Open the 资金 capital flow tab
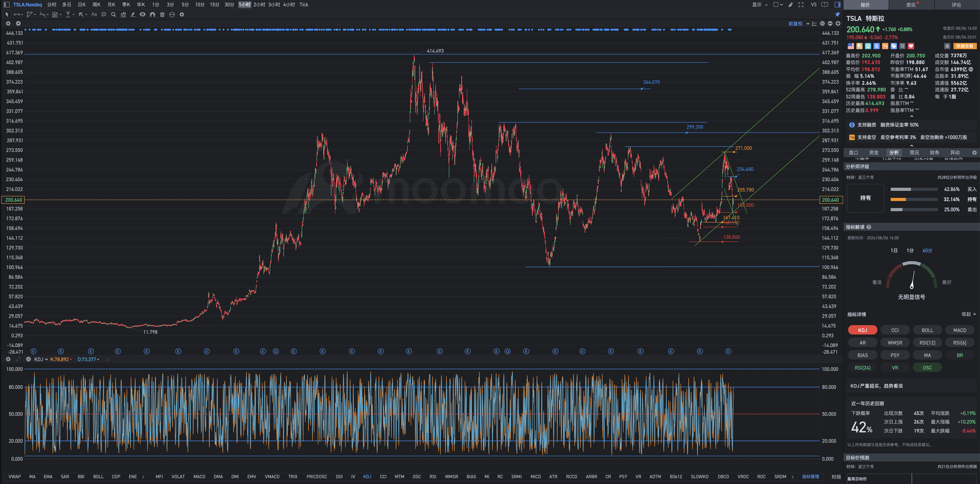Image resolution: width=980 pixels, height=484 pixels. coord(874,153)
